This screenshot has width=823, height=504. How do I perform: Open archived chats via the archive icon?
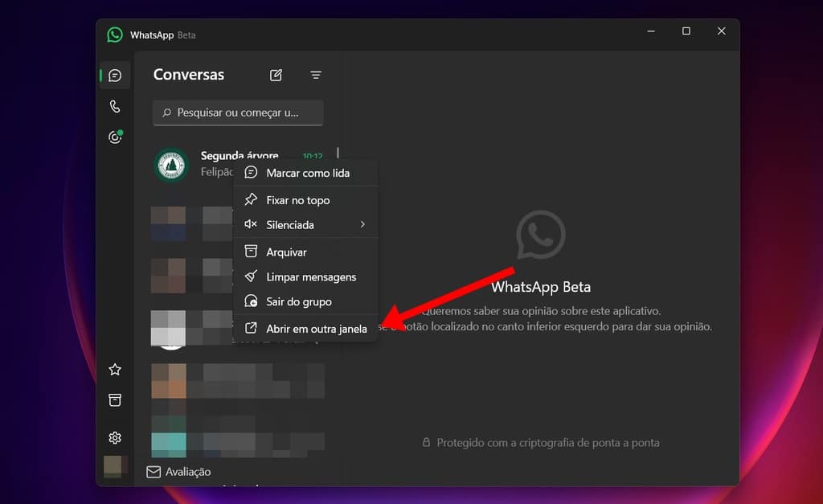point(114,400)
